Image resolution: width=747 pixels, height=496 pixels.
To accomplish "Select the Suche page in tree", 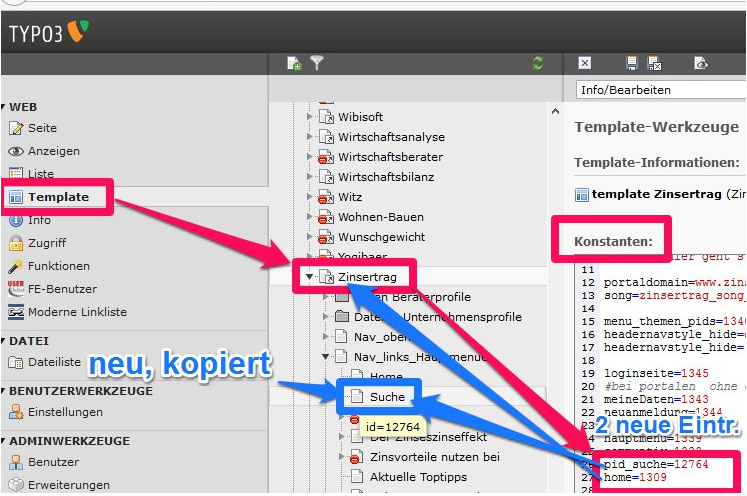I will click(387, 397).
